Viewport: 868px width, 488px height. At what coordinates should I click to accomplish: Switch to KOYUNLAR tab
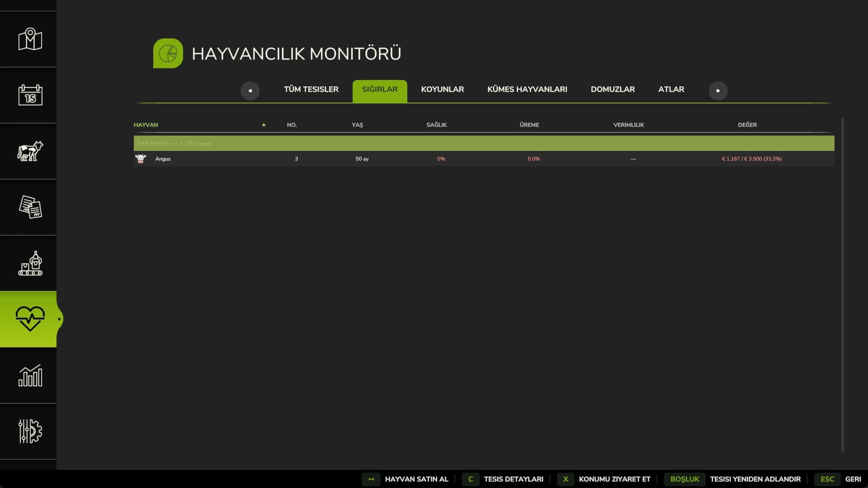(x=442, y=89)
